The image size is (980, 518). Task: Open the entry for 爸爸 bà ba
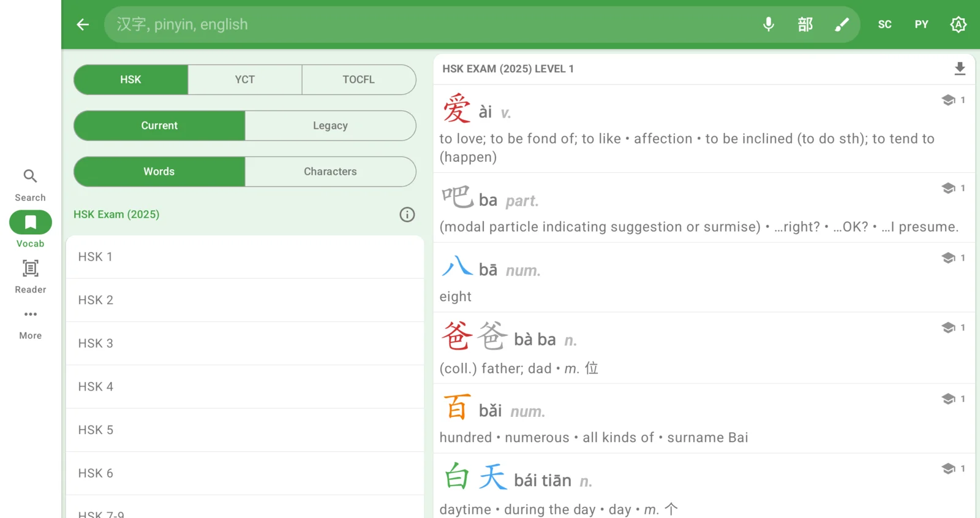[704, 348]
